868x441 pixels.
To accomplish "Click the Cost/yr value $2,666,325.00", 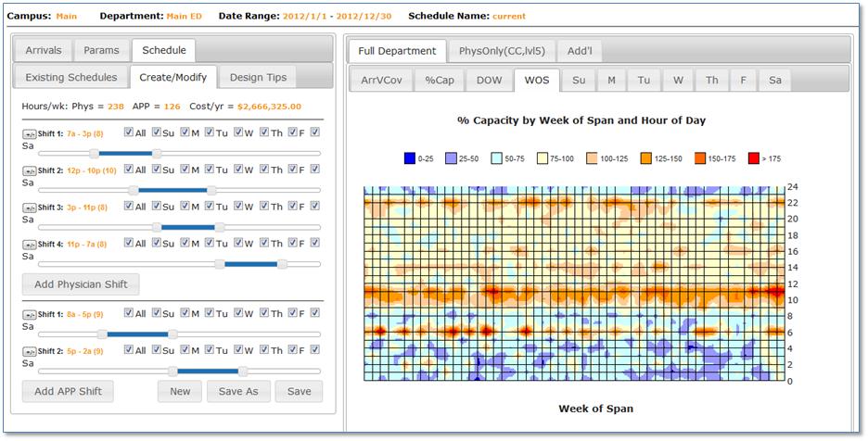I will click(269, 107).
